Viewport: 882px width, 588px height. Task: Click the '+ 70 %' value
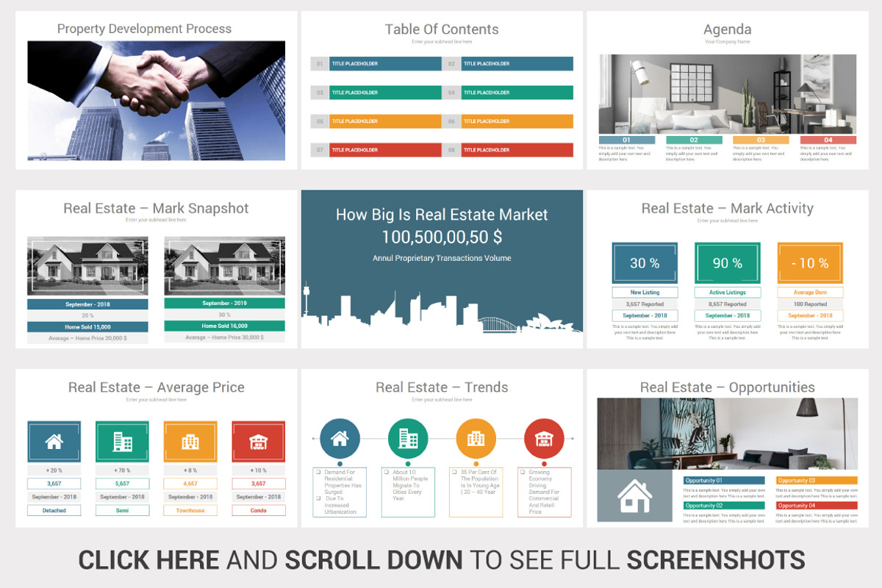(122, 470)
